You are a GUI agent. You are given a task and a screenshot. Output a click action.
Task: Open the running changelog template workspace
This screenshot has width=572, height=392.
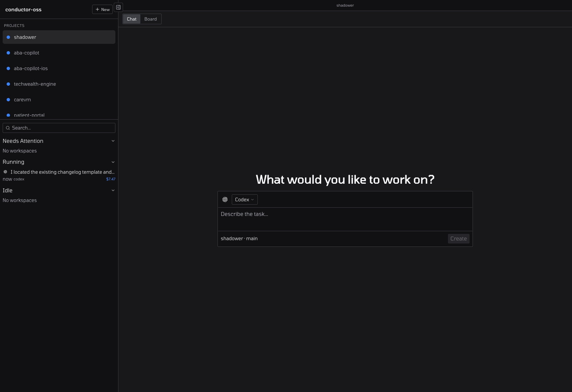[62, 172]
